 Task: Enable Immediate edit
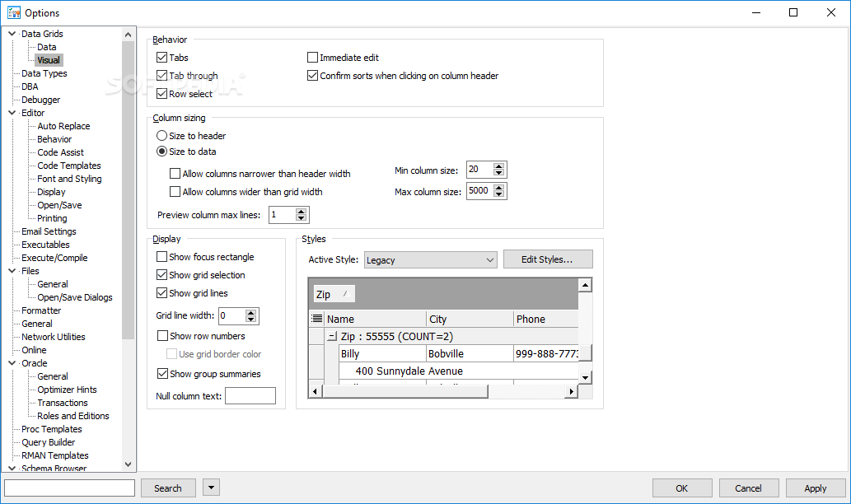312,58
